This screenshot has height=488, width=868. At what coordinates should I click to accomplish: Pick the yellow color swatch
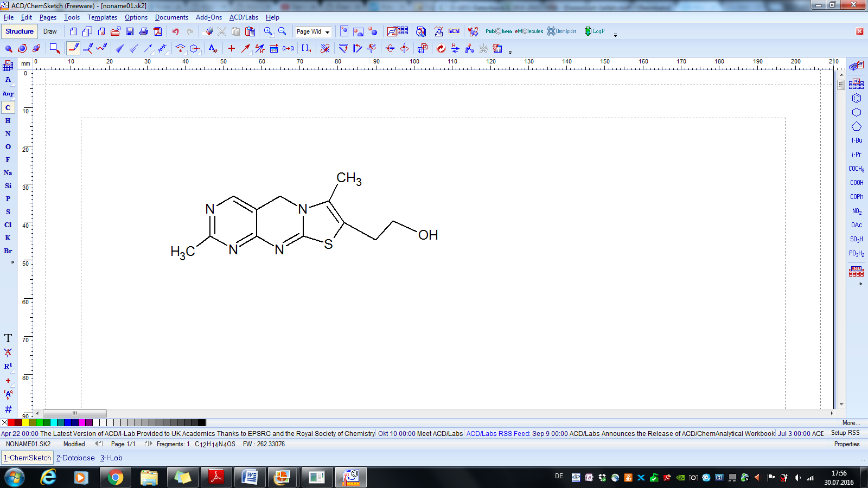(25, 422)
